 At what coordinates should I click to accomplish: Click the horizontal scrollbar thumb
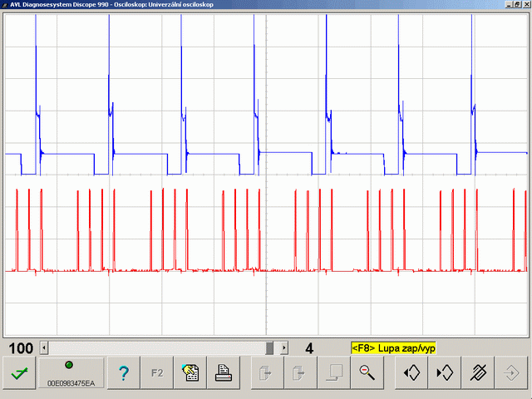tap(269, 348)
